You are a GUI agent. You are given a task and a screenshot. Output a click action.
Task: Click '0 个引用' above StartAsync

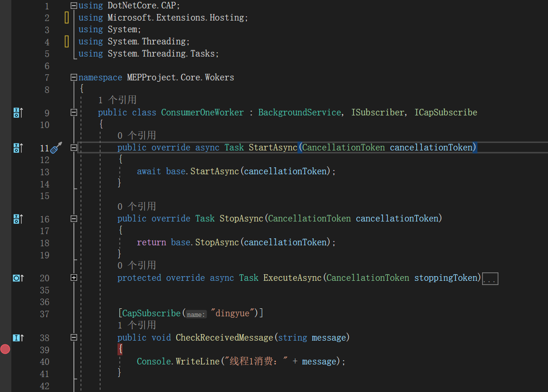(136, 135)
